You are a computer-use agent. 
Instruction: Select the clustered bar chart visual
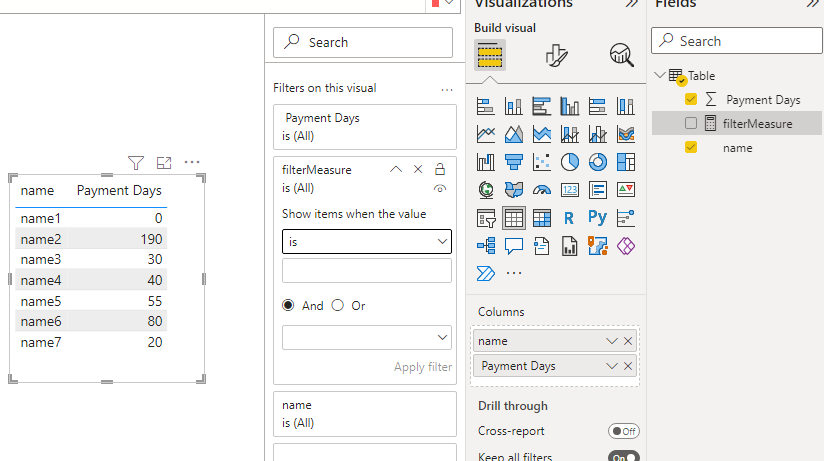(541, 106)
